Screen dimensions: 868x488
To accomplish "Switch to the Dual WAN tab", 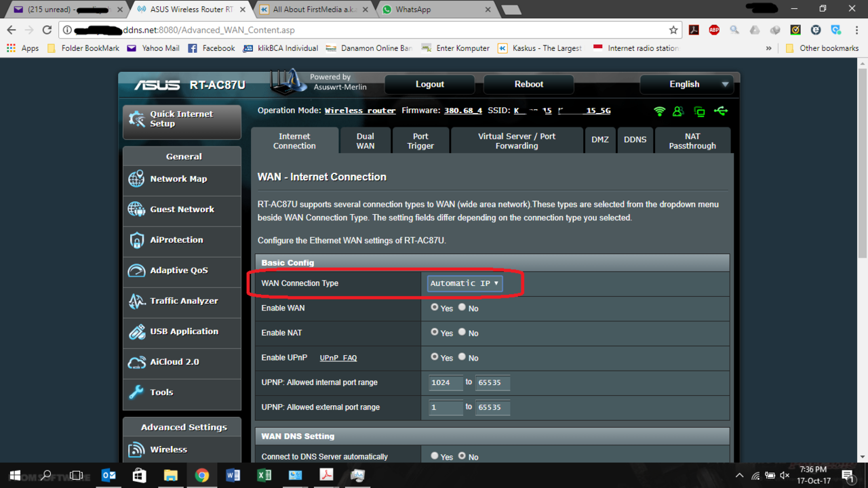I will (x=365, y=141).
